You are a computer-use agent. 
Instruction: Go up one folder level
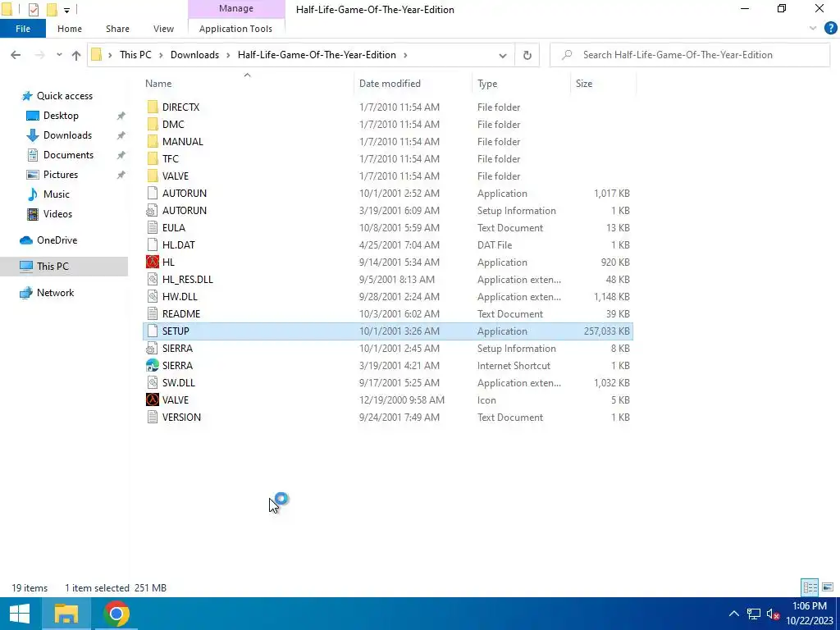coord(76,55)
